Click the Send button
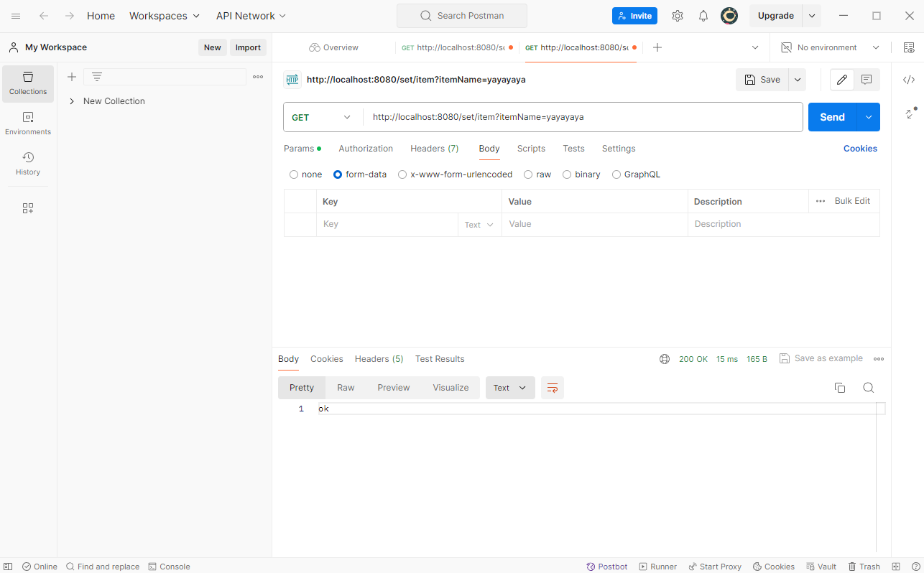The height and width of the screenshot is (573, 924). click(x=833, y=117)
